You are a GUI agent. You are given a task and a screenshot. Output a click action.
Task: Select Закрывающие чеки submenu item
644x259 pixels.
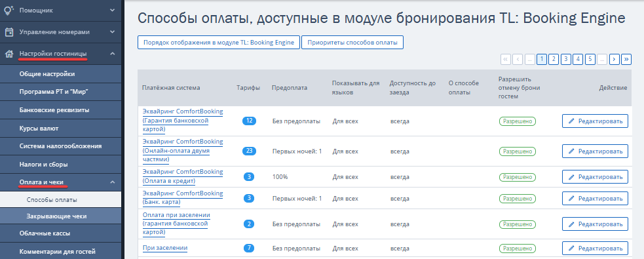[x=61, y=216]
